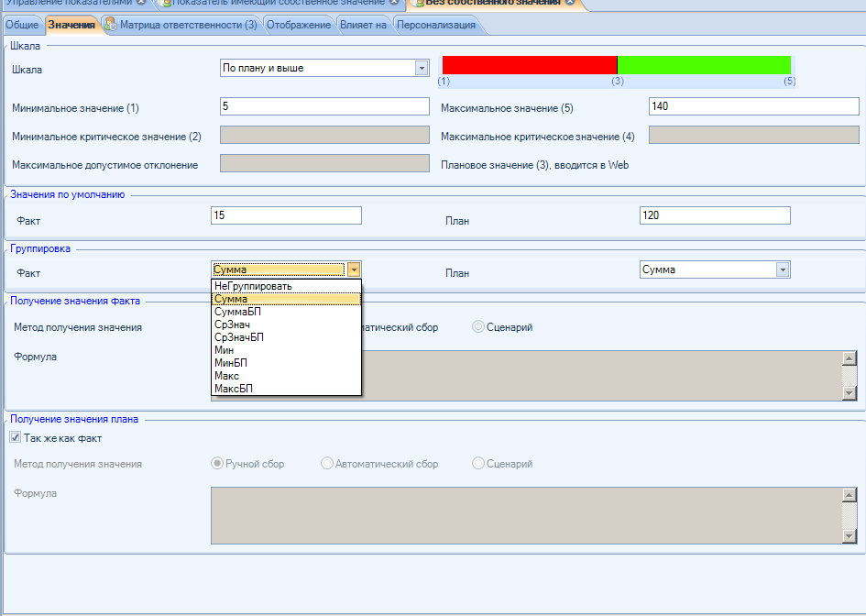Click the scroll up arrow in the Plan formula box
The image size is (866, 616).
pyautogui.click(x=849, y=495)
